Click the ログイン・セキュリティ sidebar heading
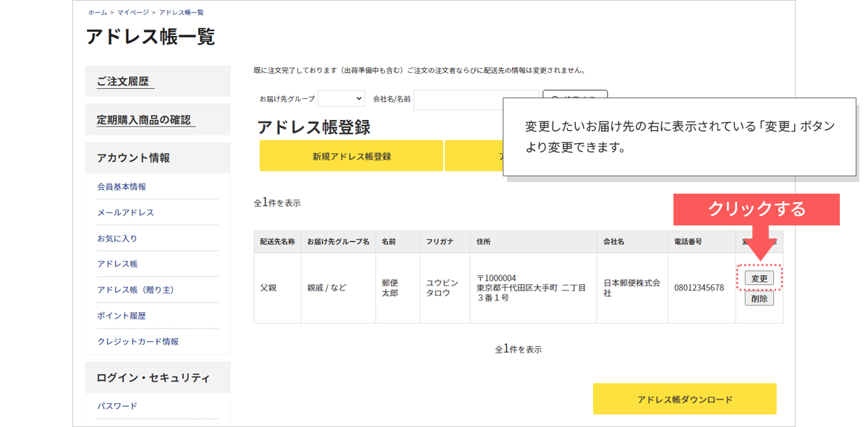 (153, 377)
